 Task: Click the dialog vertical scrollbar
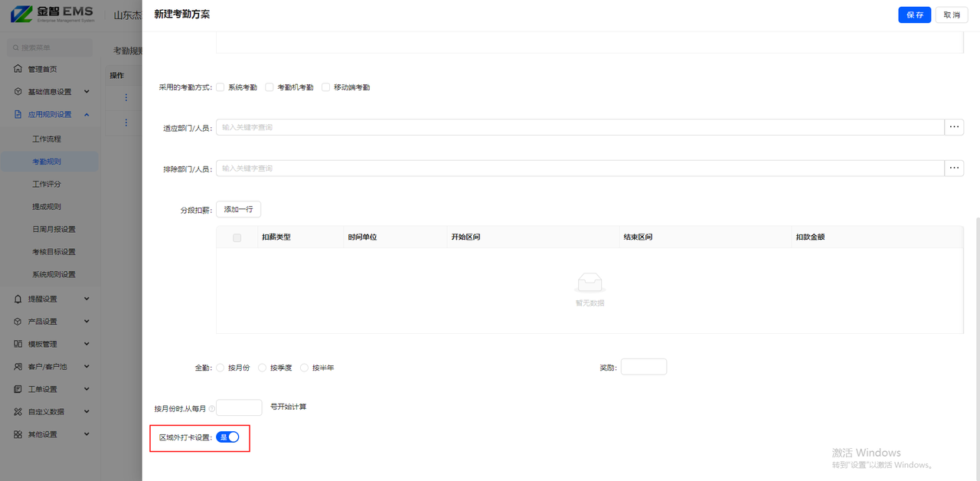click(977, 348)
